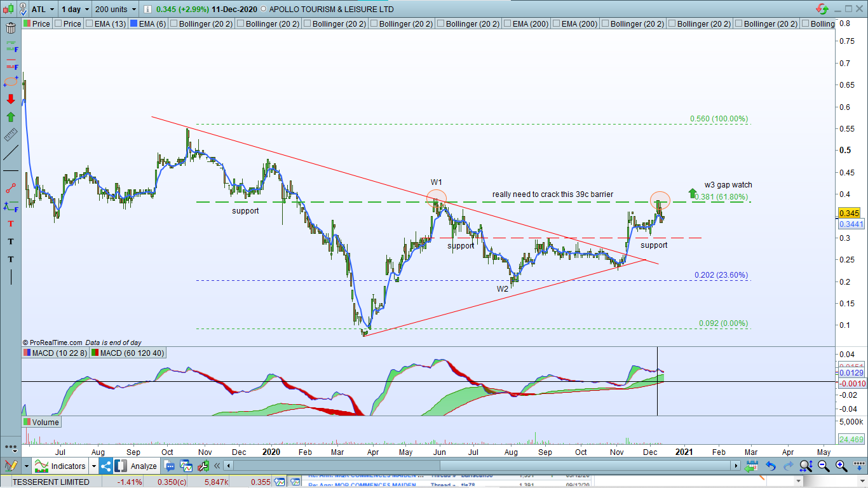Open the dropdown arrow next to Indicators
This screenshot has width=868, height=488.
pyautogui.click(x=93, y=466)
